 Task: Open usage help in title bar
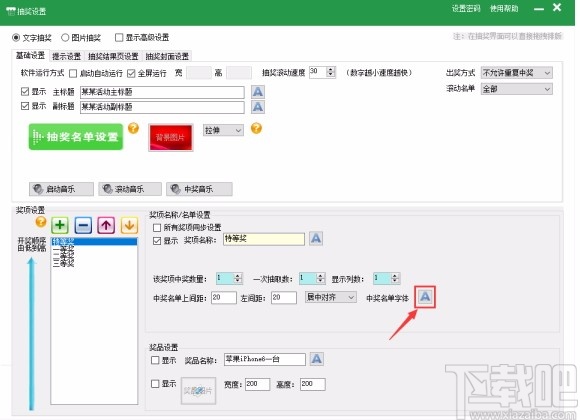coord(504,9)
